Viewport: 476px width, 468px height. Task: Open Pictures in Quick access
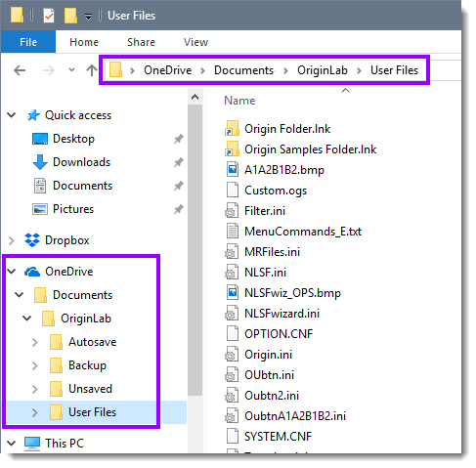73,209
